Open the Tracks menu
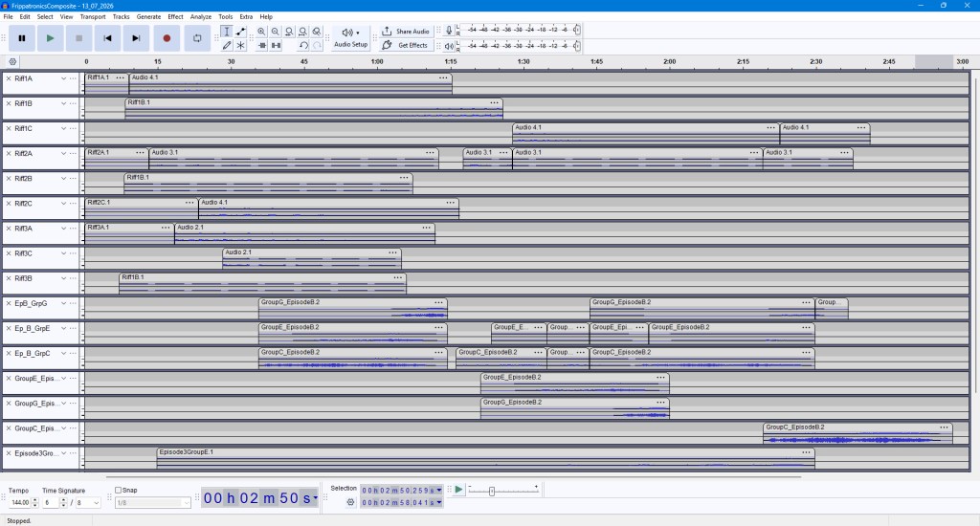Viewport: 980px width, 526px height. (x=122, y=17)
